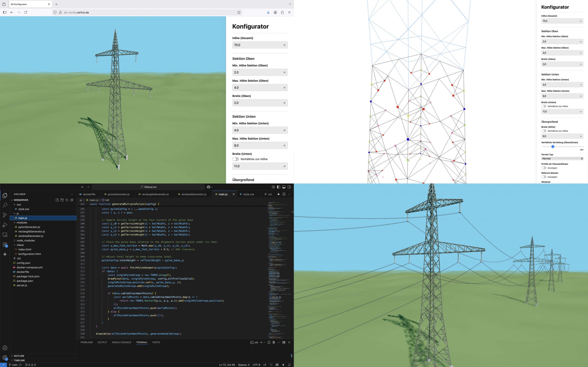Screen dimensions: 588x367
Task: Open Source Control in the activity bar
Action: [x=5, y=215]
